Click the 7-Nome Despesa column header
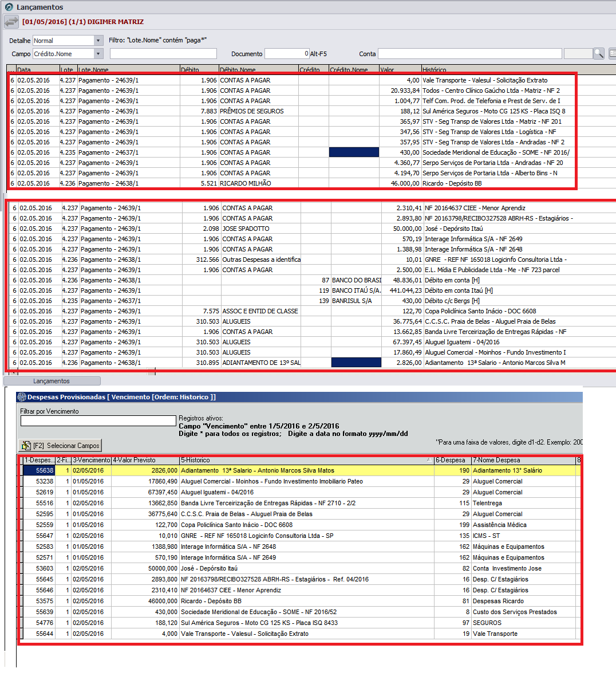This screenshot has width=616, height=684. point(524,460)
